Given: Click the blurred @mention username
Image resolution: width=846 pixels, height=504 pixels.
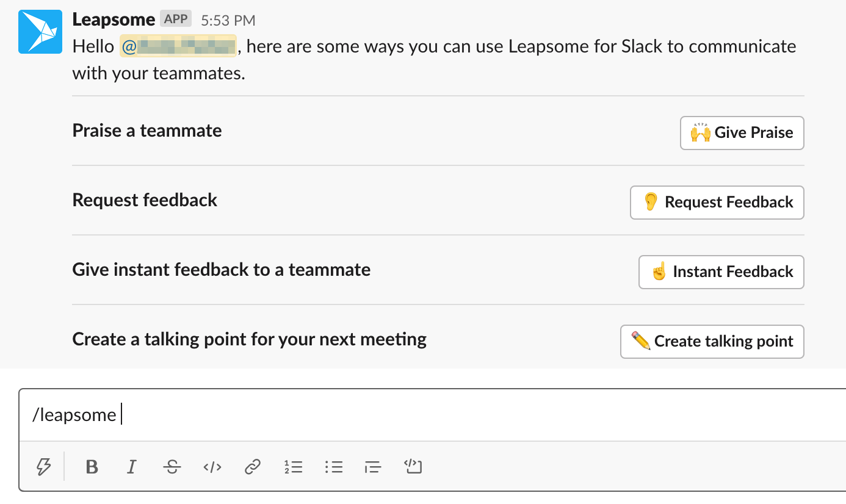Looking at the screenshot, I should coord(178,47).
